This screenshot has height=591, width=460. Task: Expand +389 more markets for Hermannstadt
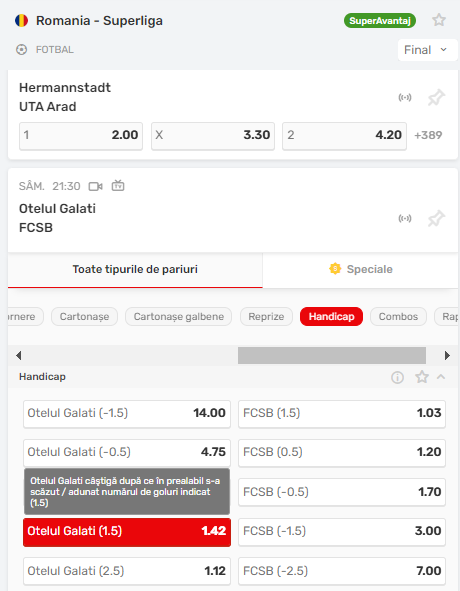tap(428, 135)
